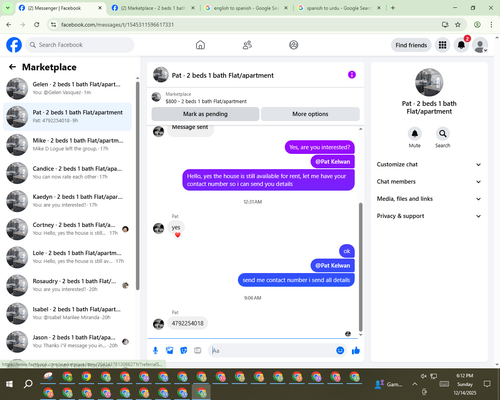Open Isabel conversation in list

tap(68, 313)
